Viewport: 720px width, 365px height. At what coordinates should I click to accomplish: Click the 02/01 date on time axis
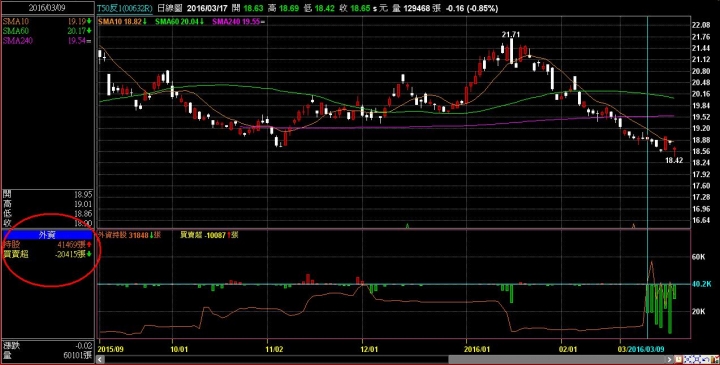tap(568, 349)
